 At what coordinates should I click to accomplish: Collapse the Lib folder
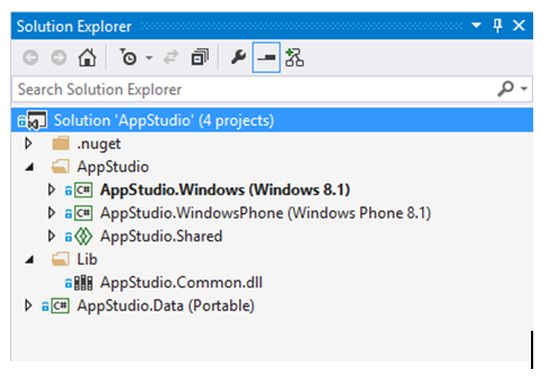pos(29,260)
